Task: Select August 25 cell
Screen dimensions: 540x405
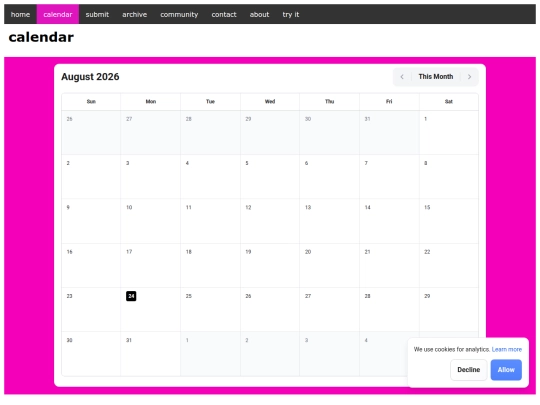Action: 210,310
